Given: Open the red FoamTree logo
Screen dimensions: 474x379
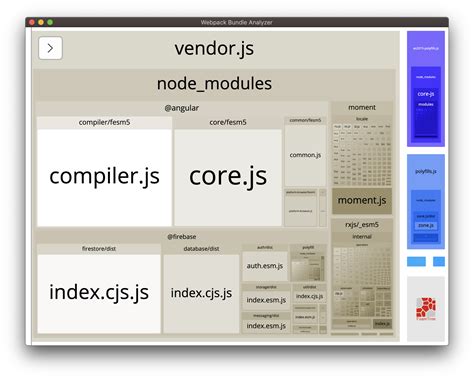Looking at the screenshot, I should pyautogui.click(x=426, y=309).
